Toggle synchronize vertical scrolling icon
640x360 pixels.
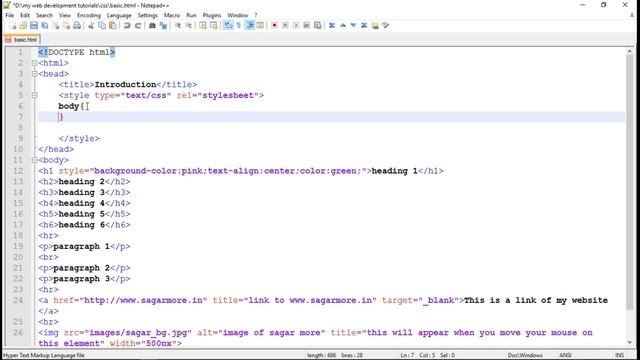203,26
